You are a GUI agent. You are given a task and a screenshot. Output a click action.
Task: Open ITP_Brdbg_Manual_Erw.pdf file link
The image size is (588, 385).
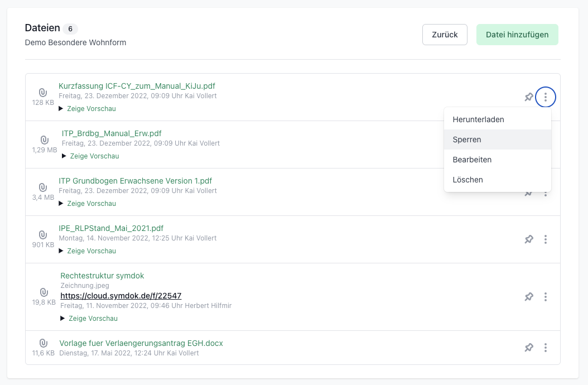[x=112, y=133]
